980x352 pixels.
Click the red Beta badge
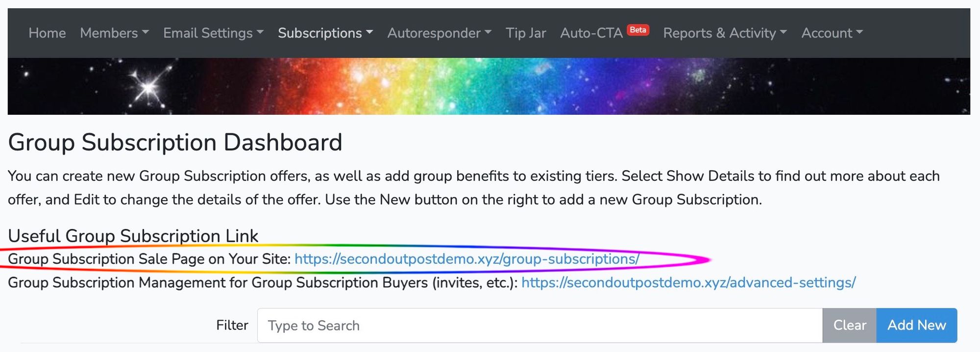pyautogui.click(x=638, y=30)
